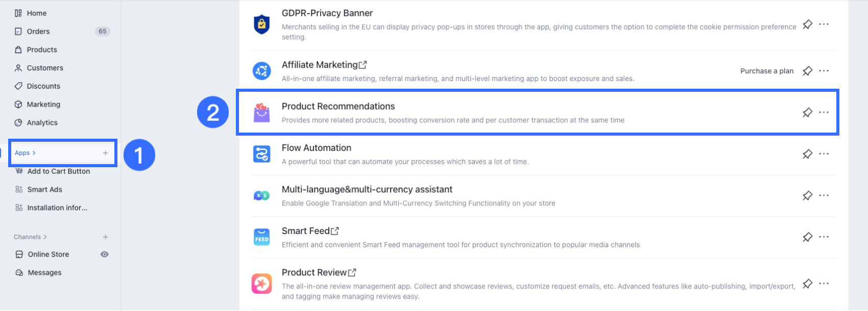The image size is (868, 311).
Task: Add a new channel with plus icon
Action: click(105, 237)
